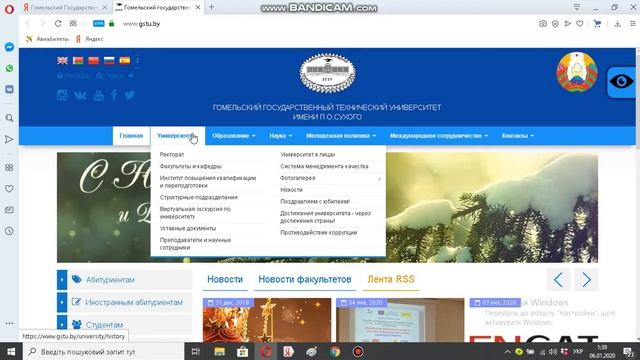Open downloads icon in toolbar
This screenshot has width=640, height=360.
[x=617, y=24]
